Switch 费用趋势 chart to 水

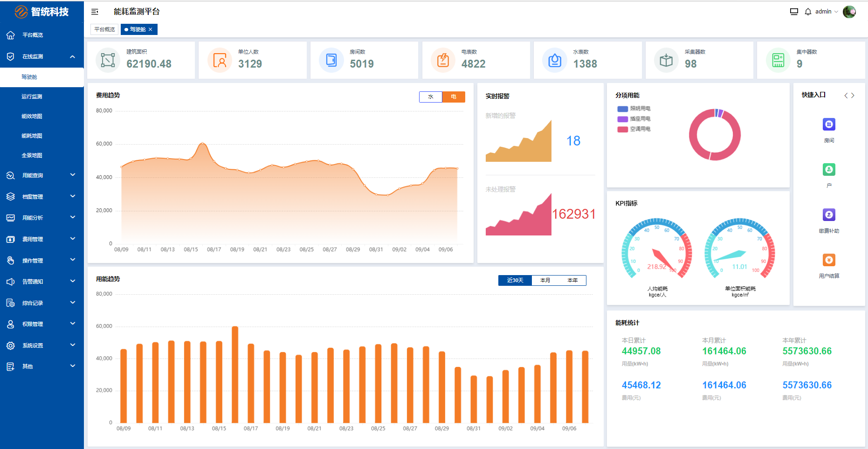[x=431, y=97]
